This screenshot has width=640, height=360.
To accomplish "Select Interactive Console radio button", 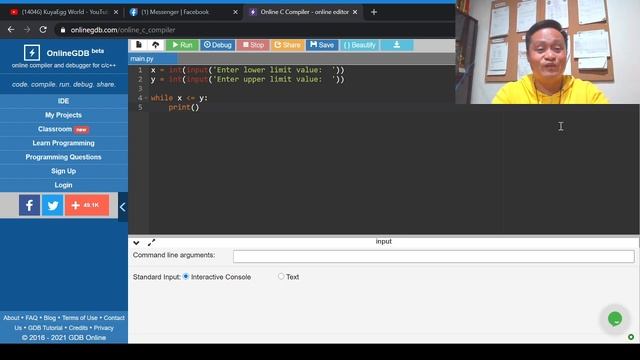I will click(186, 276).
